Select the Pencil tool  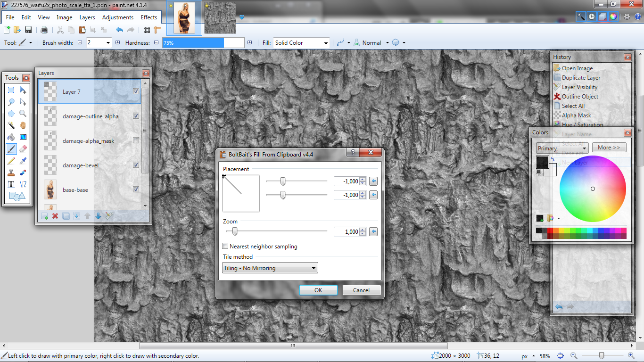[11, 161]
